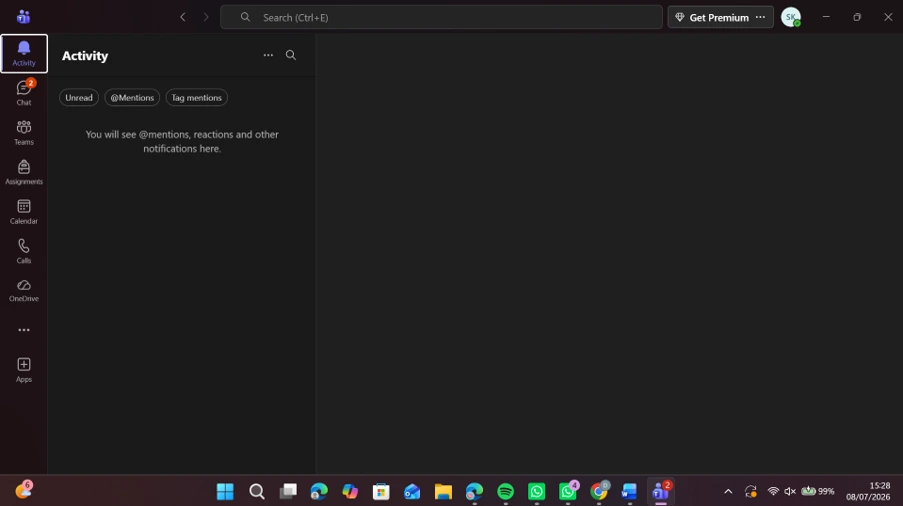Image resolution: width=903 pixels, height=506 pixels.
Task: Click the muted speaker volume icon
Action: tap(790, 491)
